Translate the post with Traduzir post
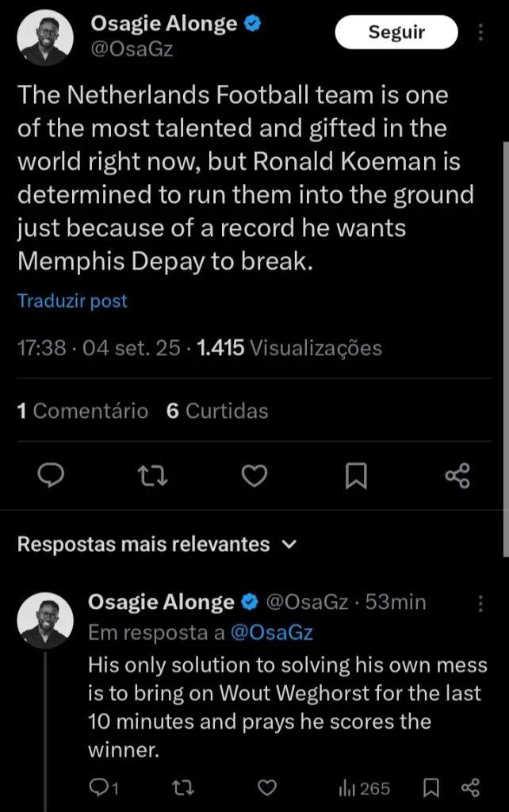 coord(72,301)
